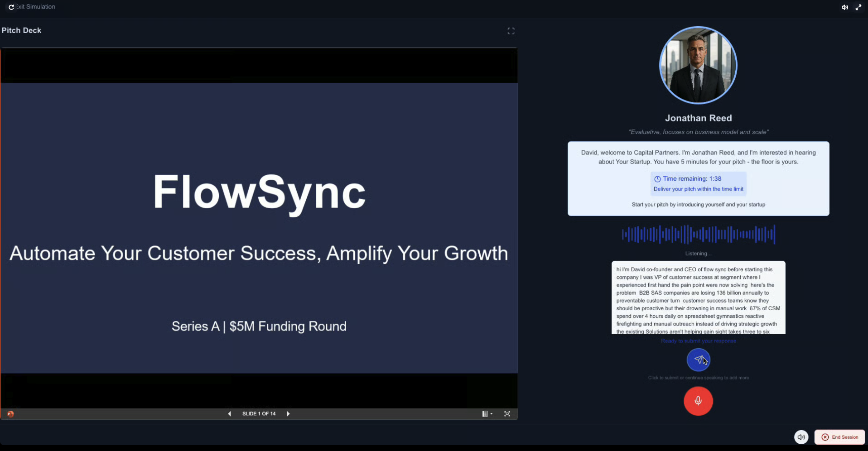Click Exit Simulation in the top bar
The height and width of the screenshot is (451, 868).
point(36,7)
